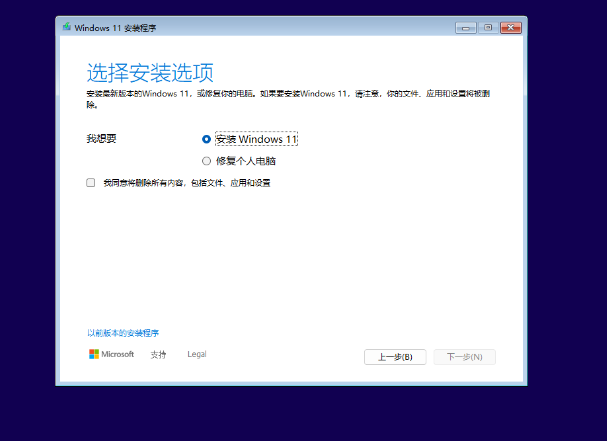Open the 支持 link in footer
607x441 pixels.
tap(158, 355)
